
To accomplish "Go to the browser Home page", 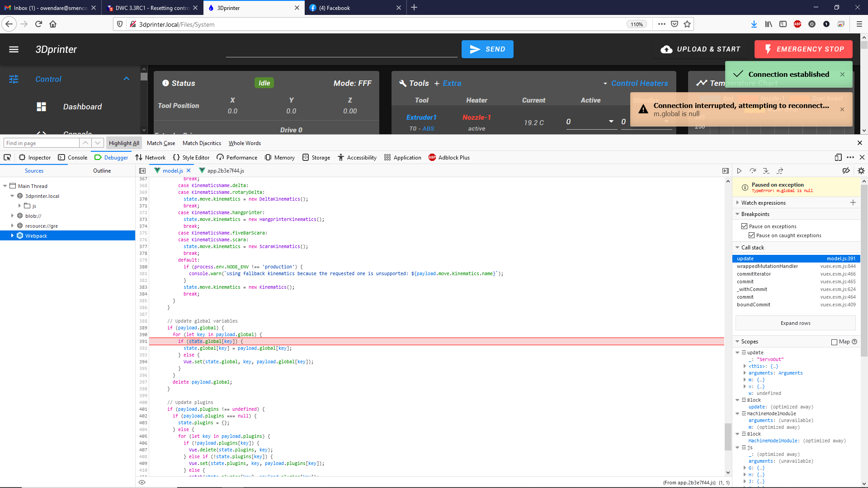I will coord(53,24).
